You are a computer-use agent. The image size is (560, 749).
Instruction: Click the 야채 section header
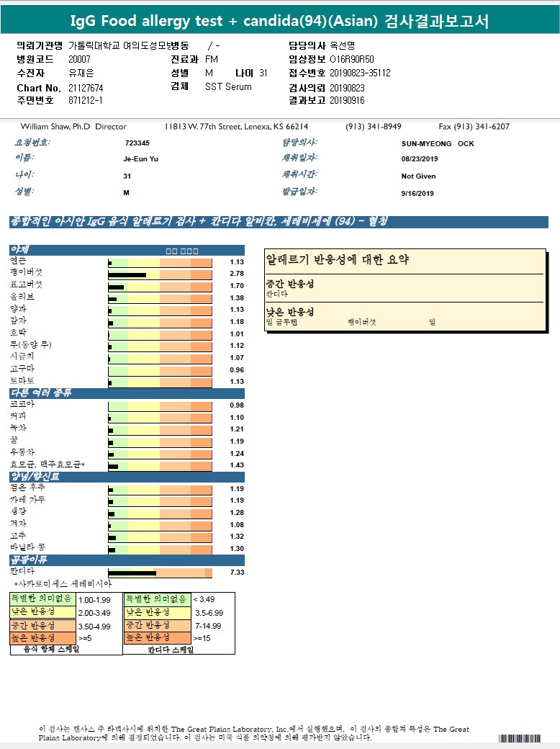click(x=127, y=250)
